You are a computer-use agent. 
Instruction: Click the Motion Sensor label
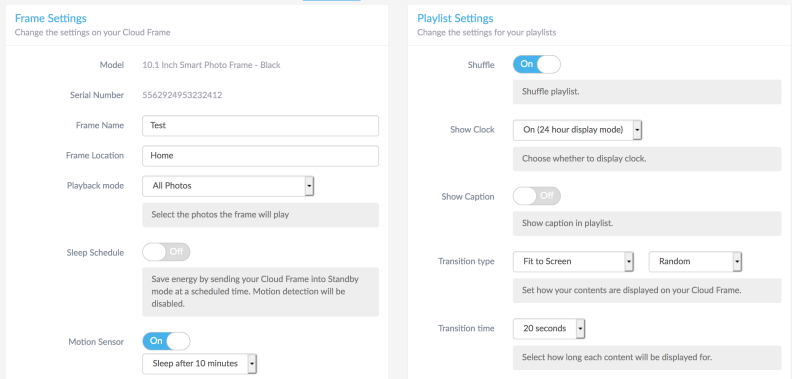click(x=96, y=342)
